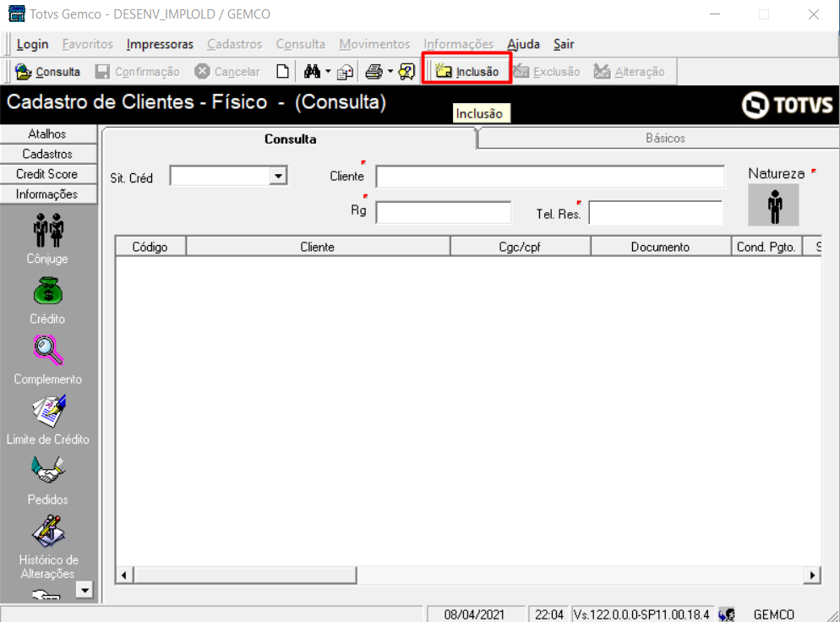Click the Cond. Pgto. column header

tap(766, 247)
